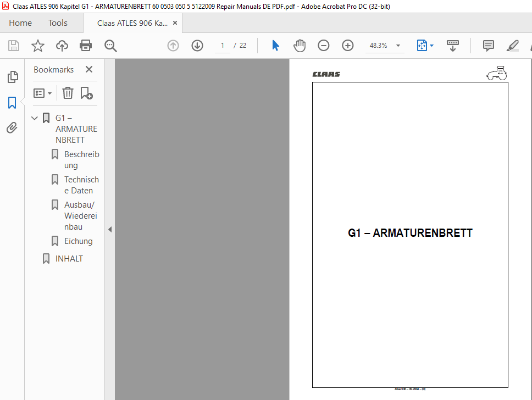Image resolution: width=532 pixels, height=400 pixels.
Task: Collapse the navigation pane with arrow
Action: pyautogui.click(x=110, y=229)
